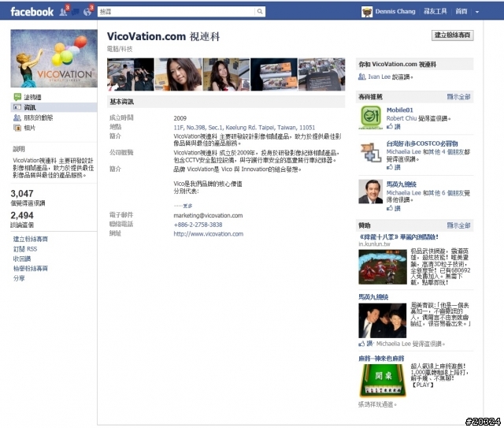Open martial arts game ad image
504x428 pixels.
(383, 266)
